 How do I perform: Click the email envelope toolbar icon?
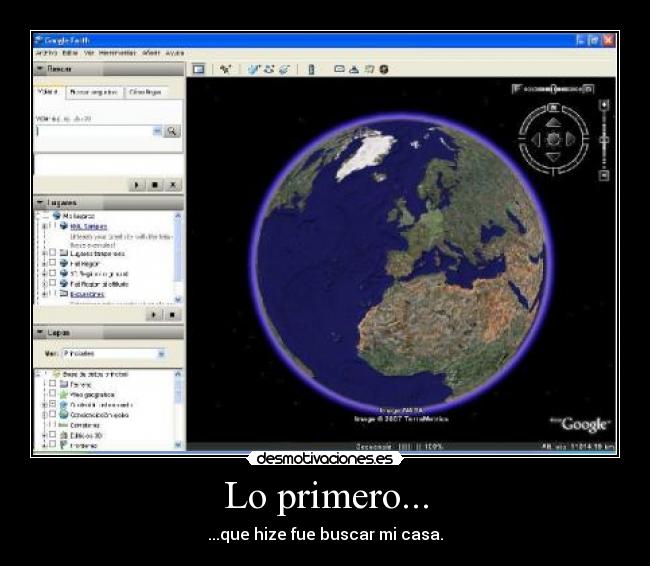click(339, 69)
